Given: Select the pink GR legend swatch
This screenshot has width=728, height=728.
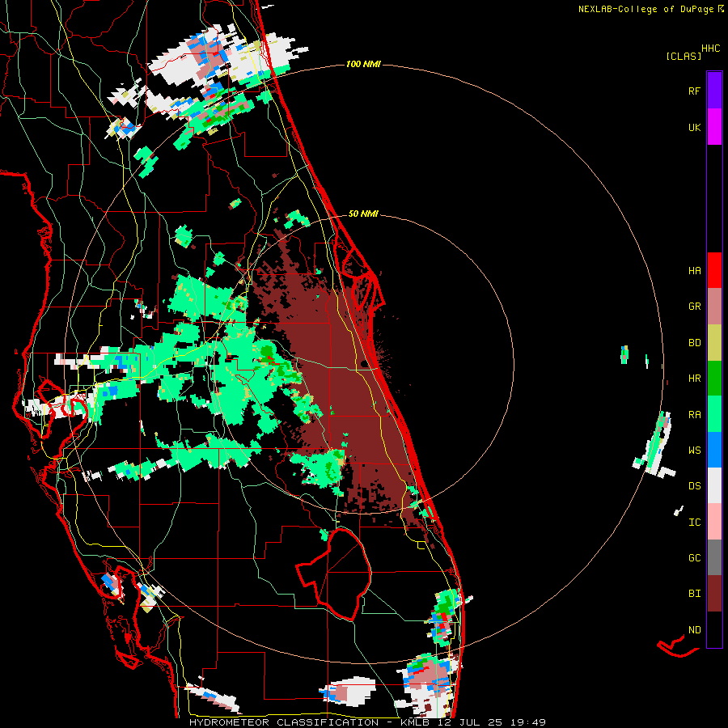Looking at the screenshot, I should (x=714, y=307).
